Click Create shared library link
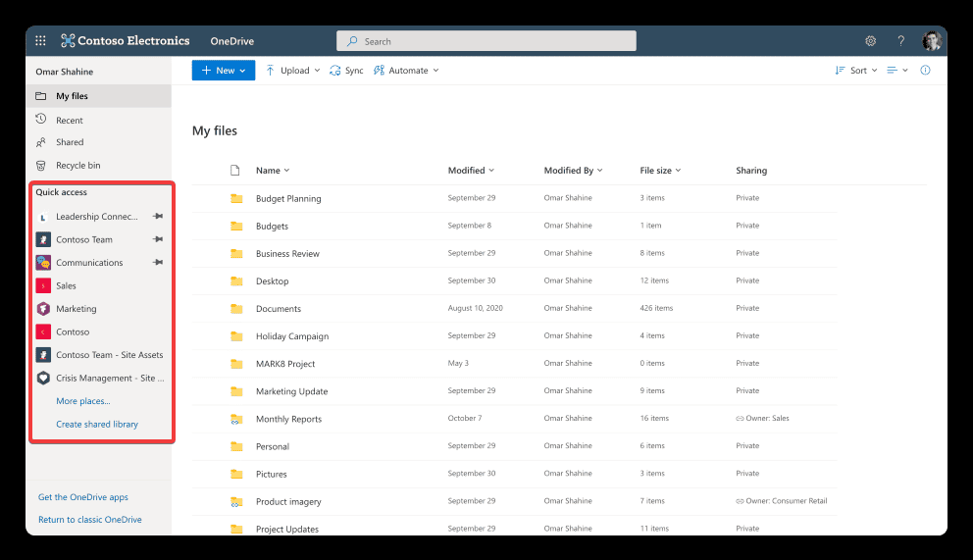Viewport: 973px width, 560px height. (x=97, y=425)
